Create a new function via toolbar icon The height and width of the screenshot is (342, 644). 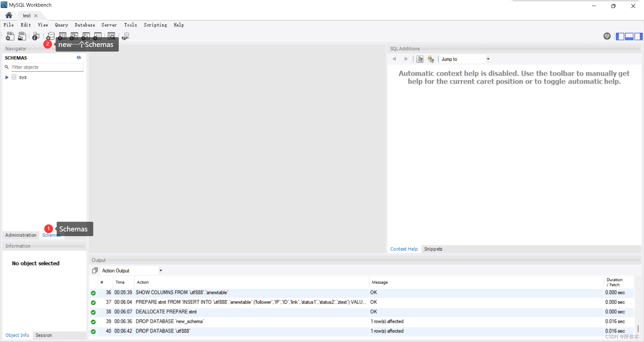tap(98, 36)
